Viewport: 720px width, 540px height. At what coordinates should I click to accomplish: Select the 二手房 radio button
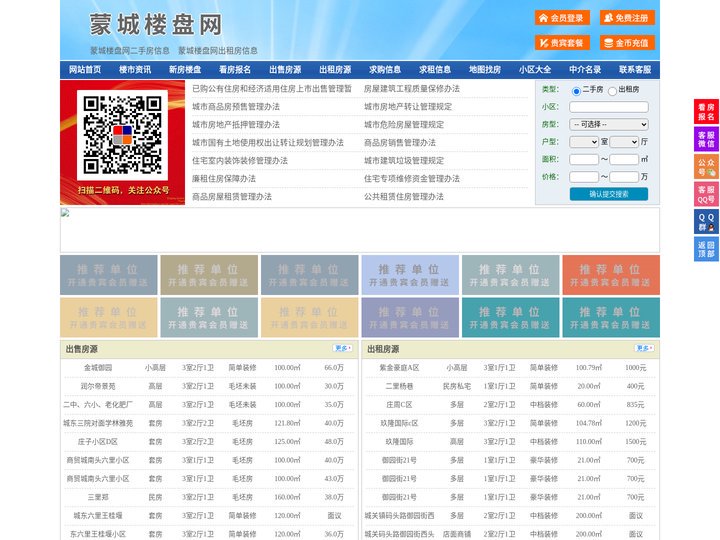pos(576,91)
